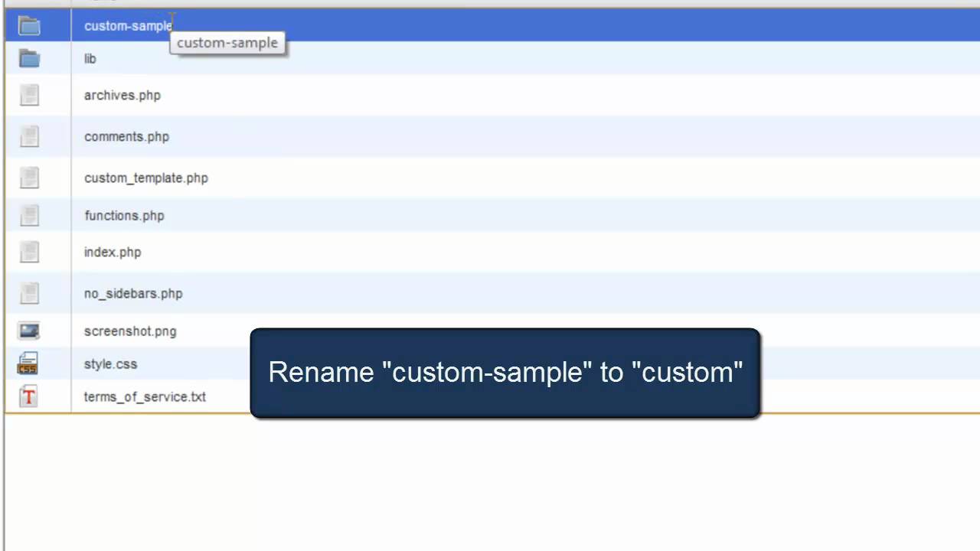Viewport: 980px width, 551px height.
Task: Pick index.php from the list
Action: (112, 253)
